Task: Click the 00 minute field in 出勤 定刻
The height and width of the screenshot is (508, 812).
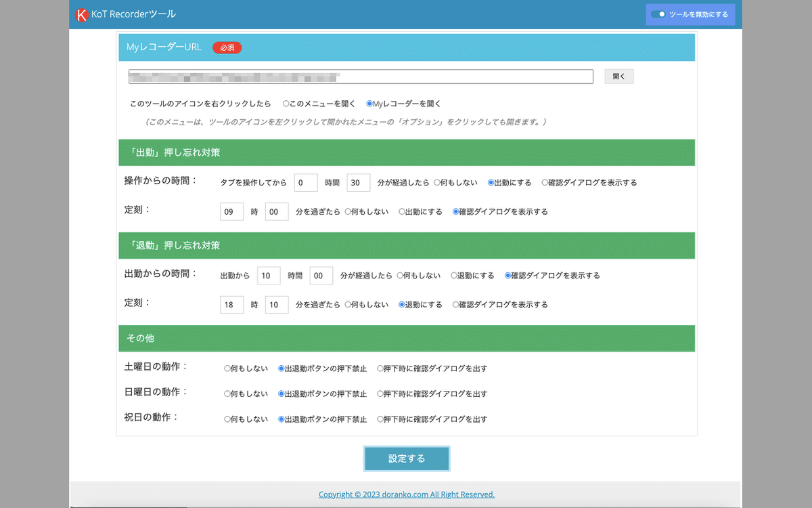Action: coord(277,212)
